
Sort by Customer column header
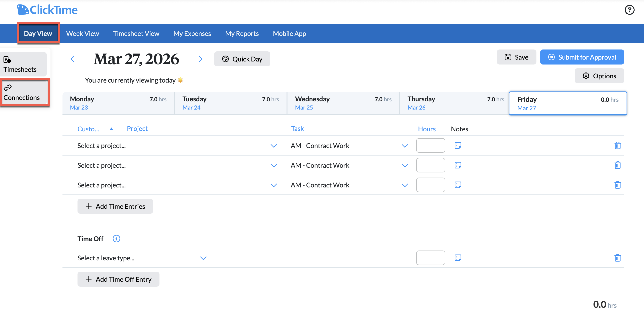tap(88, 129)
